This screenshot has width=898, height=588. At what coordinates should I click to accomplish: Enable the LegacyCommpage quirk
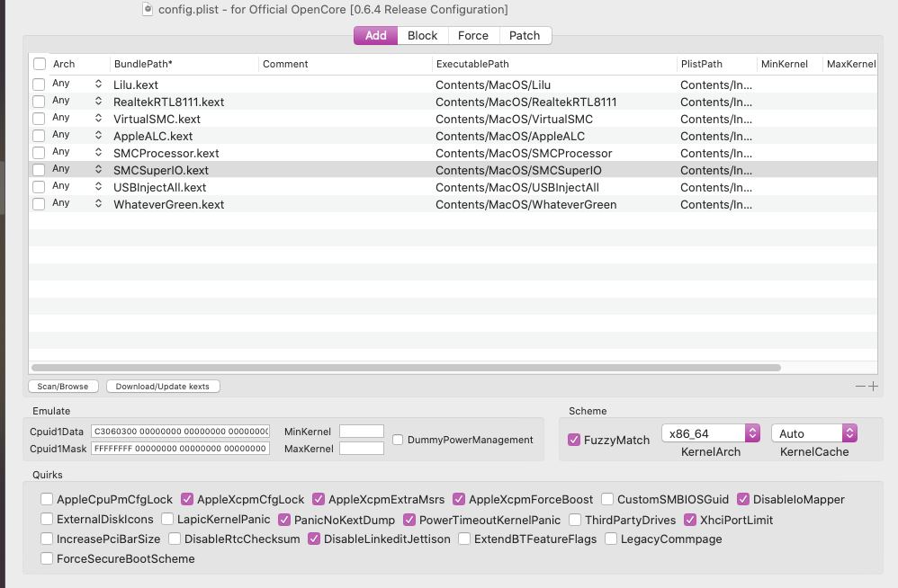(x=611, y=539)
